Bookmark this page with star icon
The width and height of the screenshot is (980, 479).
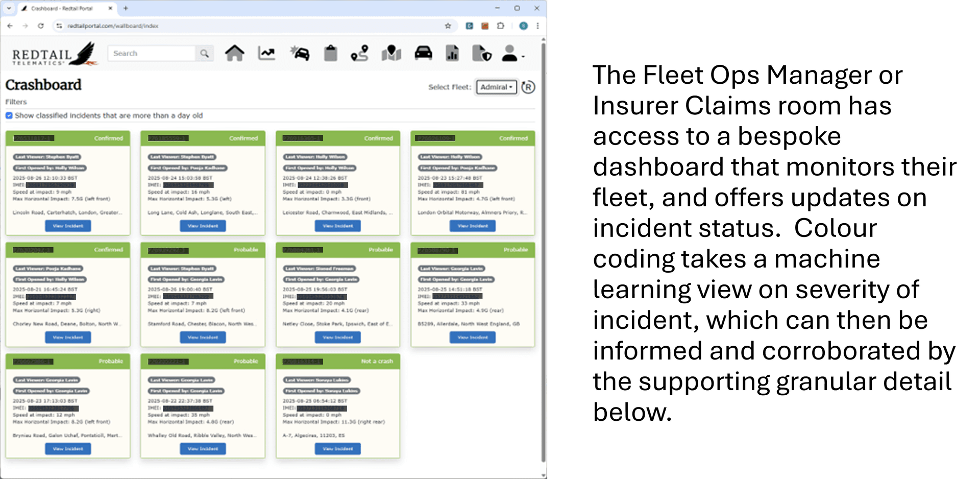click(x=448, y=26)
